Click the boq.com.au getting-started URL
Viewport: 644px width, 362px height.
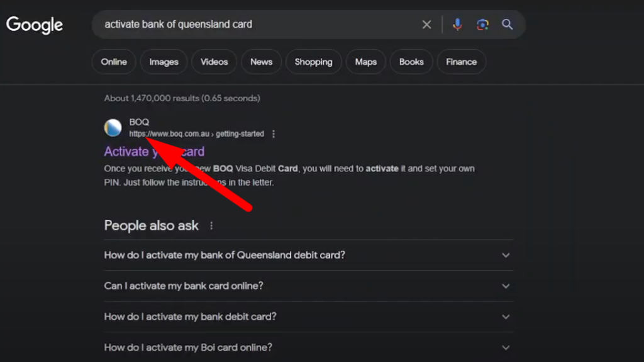[x=196, y=134]
